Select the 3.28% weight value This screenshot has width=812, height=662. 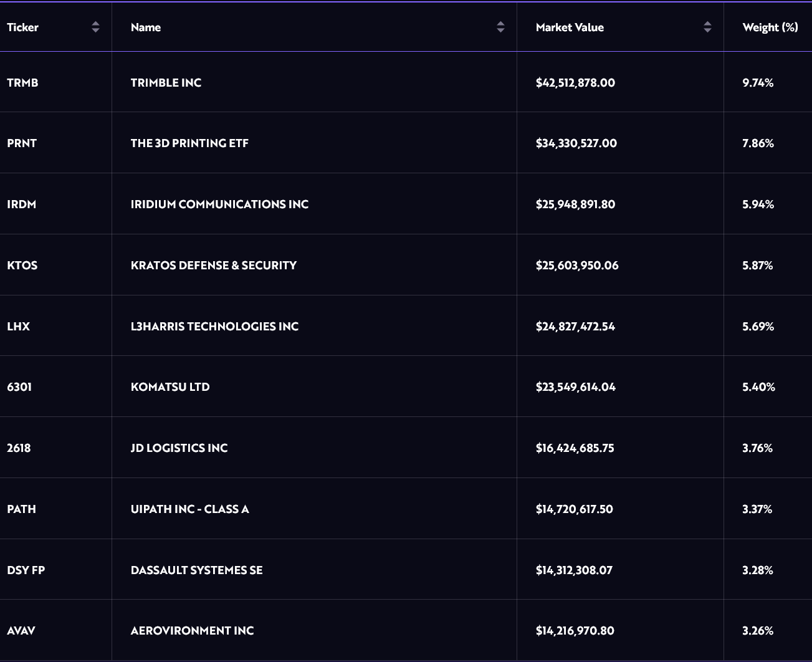coord(758,570)
